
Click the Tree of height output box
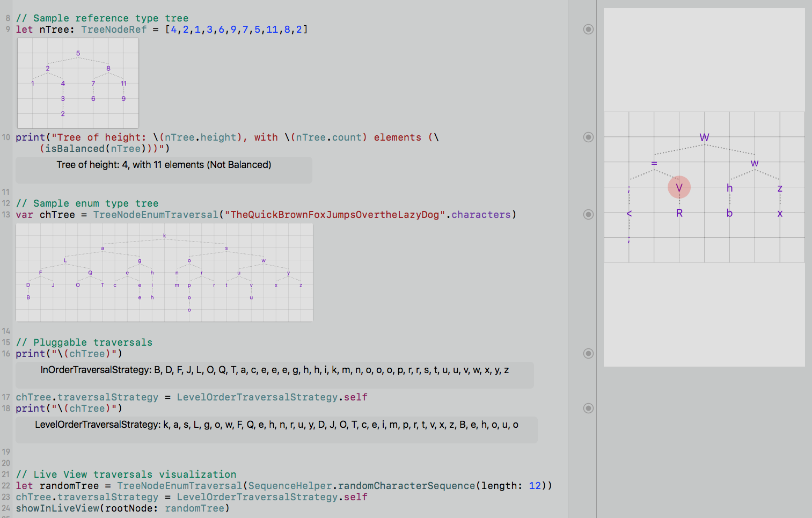(x=164, y=170)
